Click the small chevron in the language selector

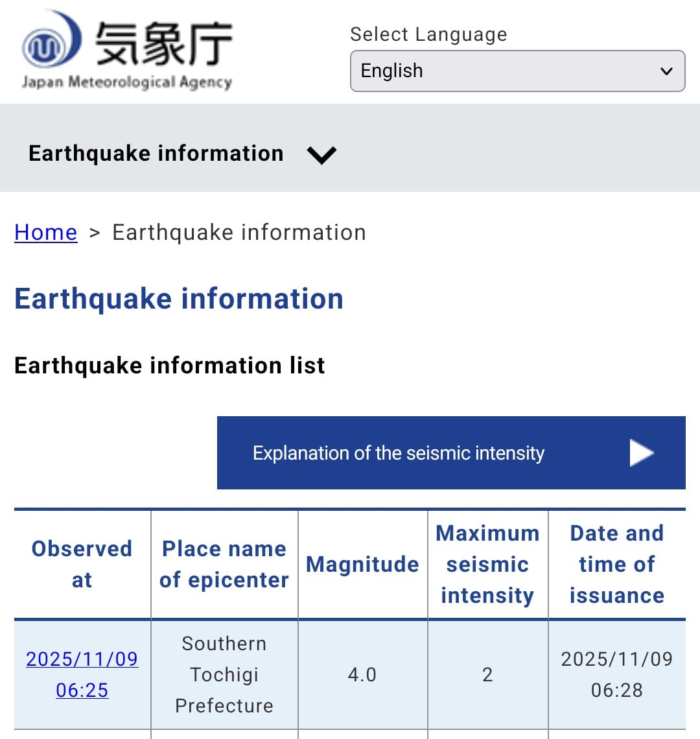tap(666, 71)
